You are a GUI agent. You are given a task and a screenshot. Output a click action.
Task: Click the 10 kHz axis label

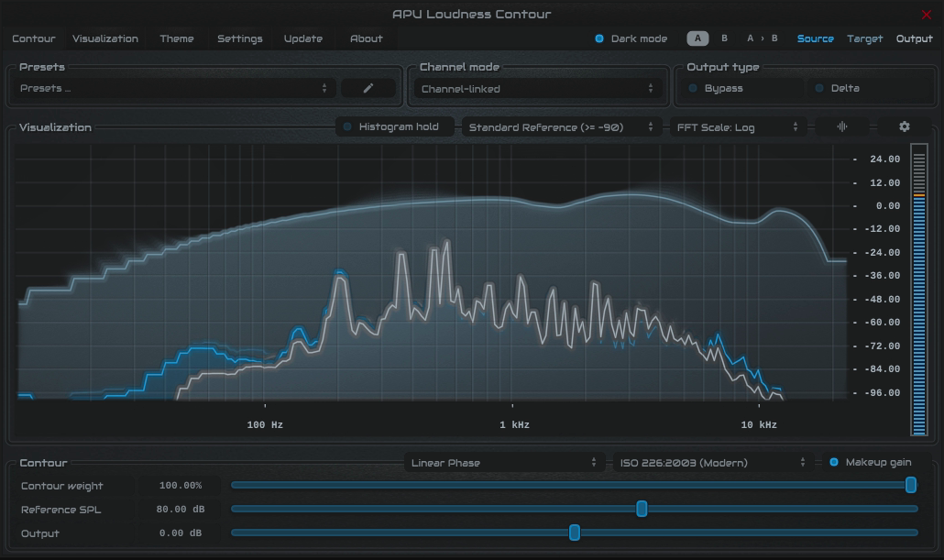pyautogui.click(x=759, y=424)
